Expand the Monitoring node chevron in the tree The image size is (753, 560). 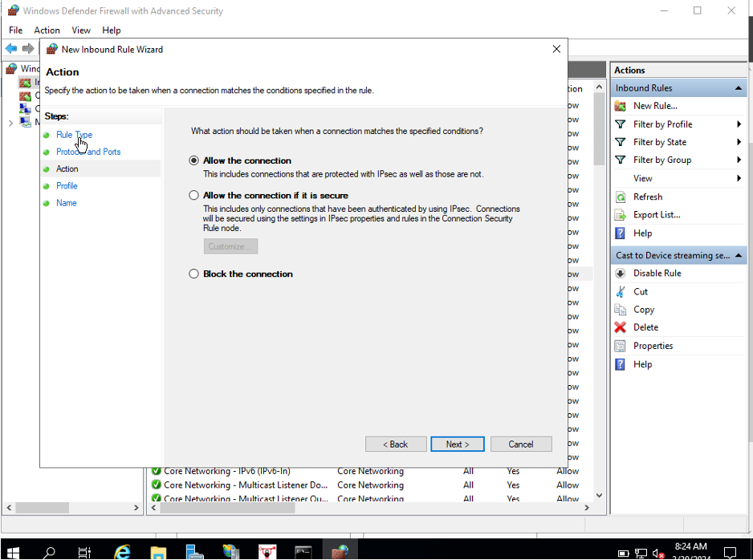coord(10,124)
